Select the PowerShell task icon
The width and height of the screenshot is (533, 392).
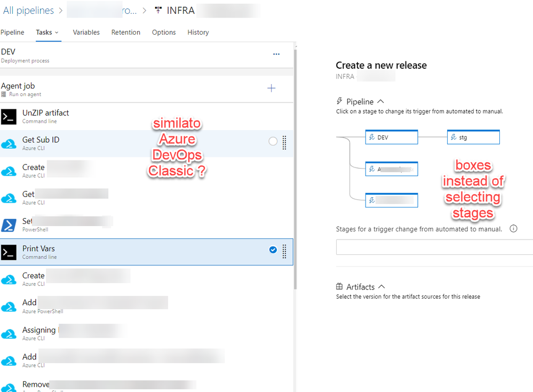(9, 225)
